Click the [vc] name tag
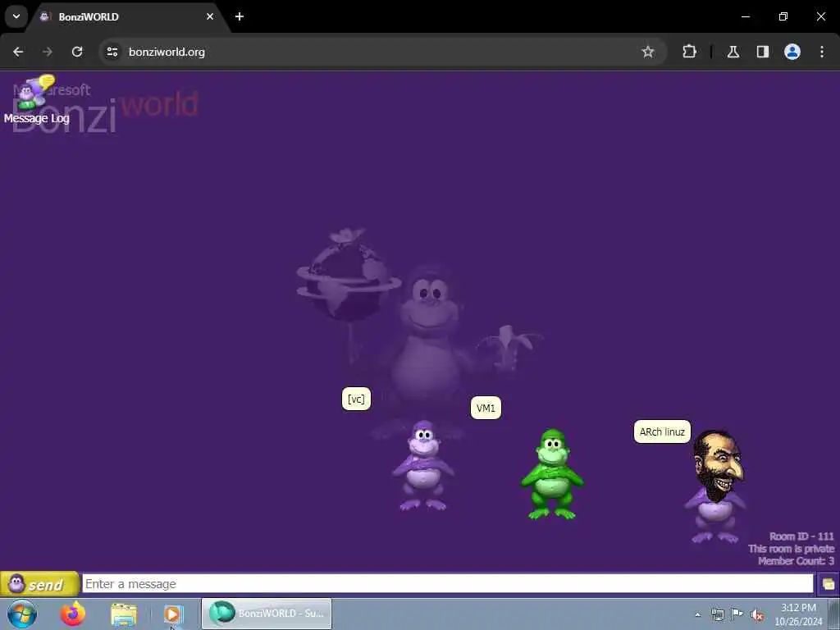 click(356, 399)
